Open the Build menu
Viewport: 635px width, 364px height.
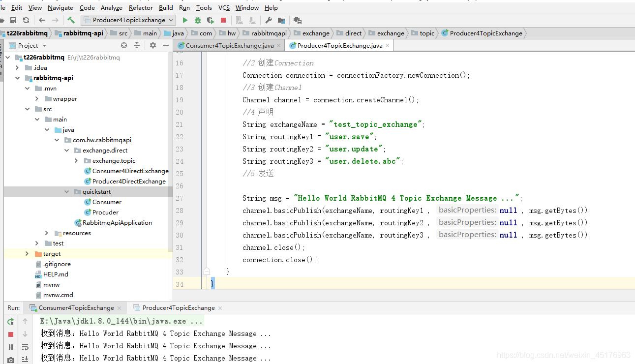tap(166, 7)
